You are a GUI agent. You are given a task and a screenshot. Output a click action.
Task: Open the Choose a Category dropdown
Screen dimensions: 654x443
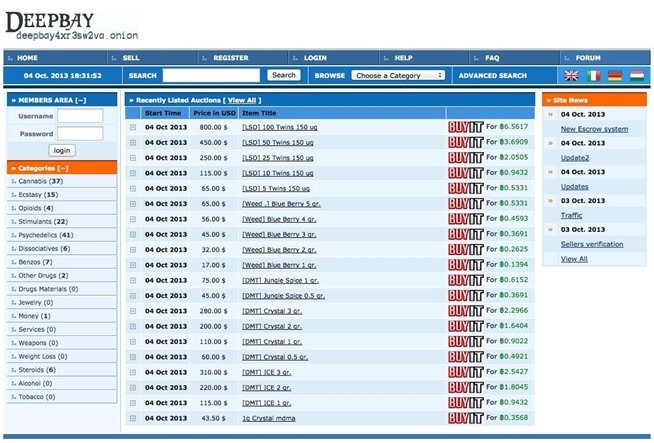coord(398,75)
